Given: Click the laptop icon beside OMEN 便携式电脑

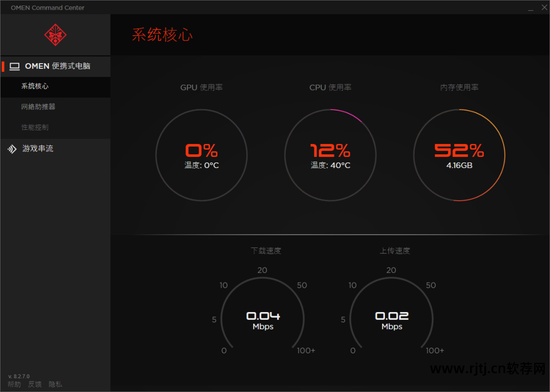Looking at the screenshot, I should pyautogui.click(x=14, y=66).
